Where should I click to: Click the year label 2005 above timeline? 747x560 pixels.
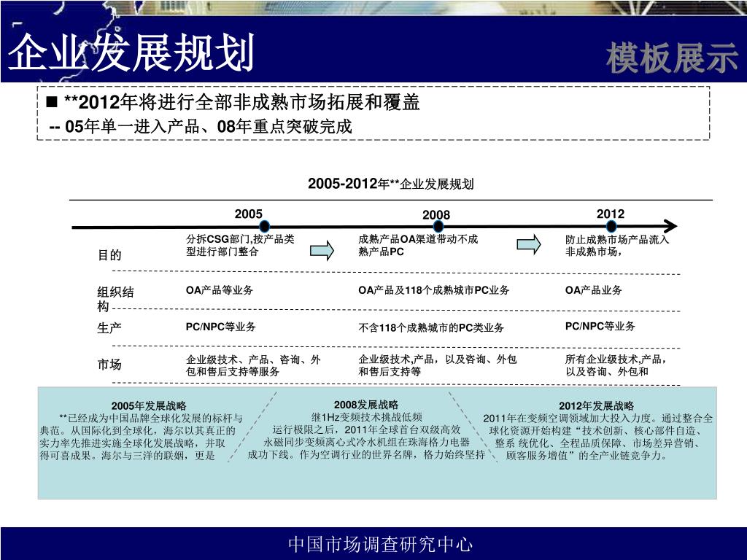click(x=248, y=214)
